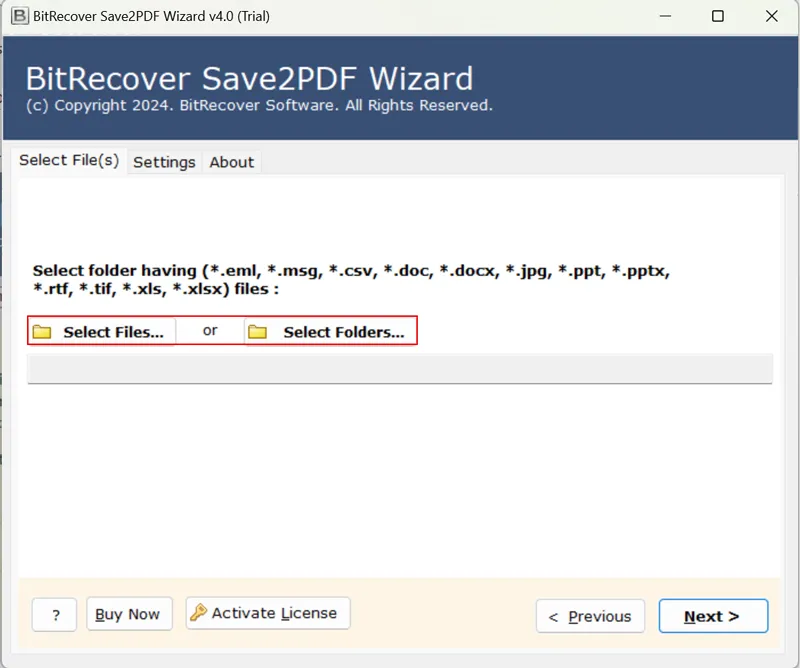
Task: Go back with the Previous button
Action: (590, 616)
